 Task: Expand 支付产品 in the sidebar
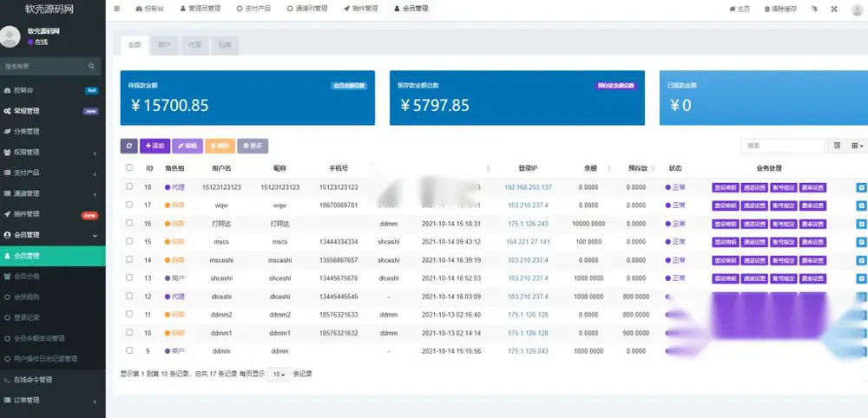click(53, 173)
